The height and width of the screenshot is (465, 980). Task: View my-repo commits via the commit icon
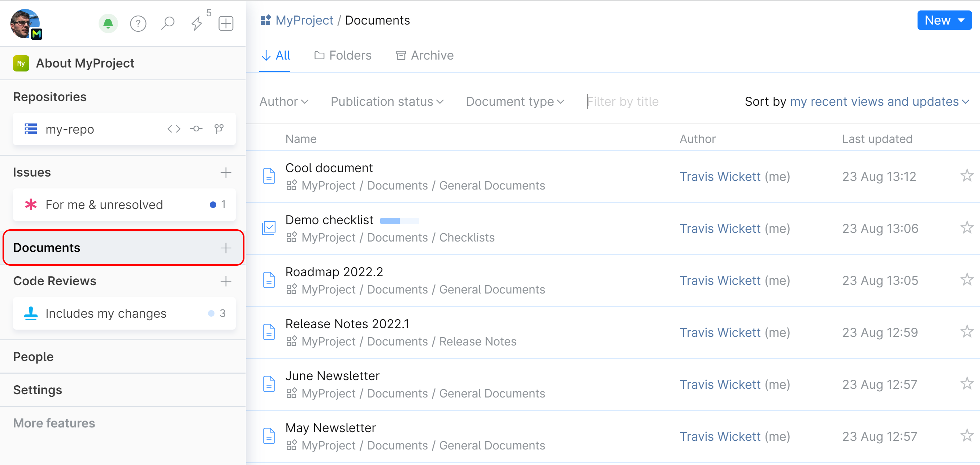pyautogui.click(x=196, y=129)
